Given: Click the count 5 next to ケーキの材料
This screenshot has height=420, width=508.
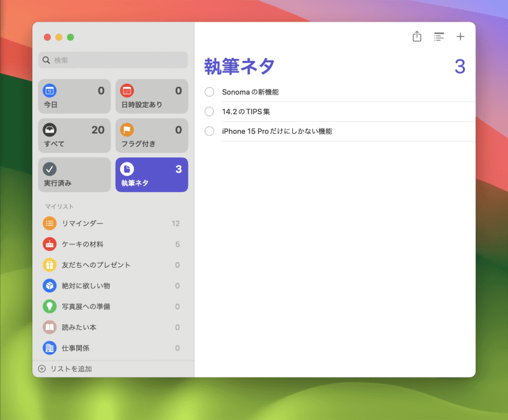Looking at the screenshot, I should click(x=178, y=244).
